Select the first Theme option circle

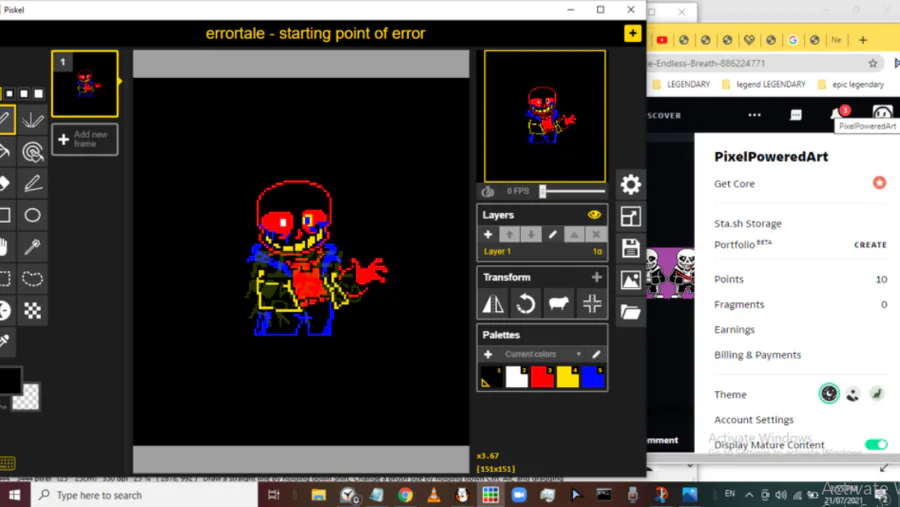pos(829,394)
